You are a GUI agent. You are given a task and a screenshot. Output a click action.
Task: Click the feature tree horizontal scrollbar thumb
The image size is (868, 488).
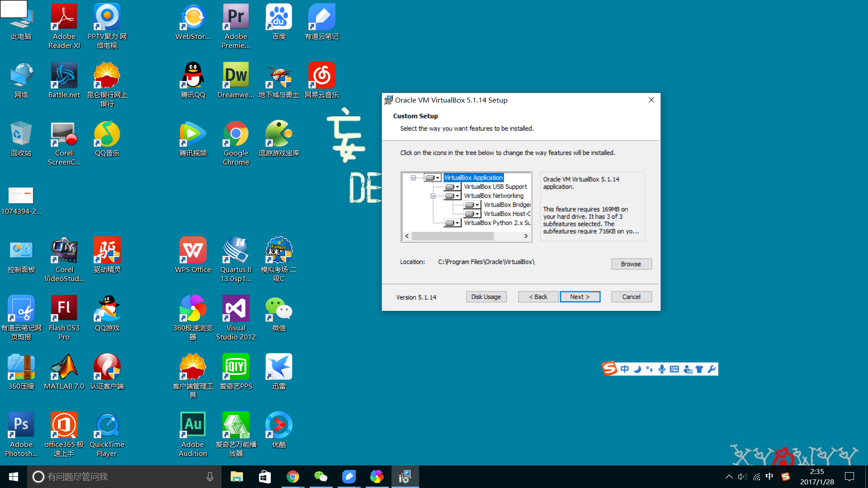pos(453,236)
